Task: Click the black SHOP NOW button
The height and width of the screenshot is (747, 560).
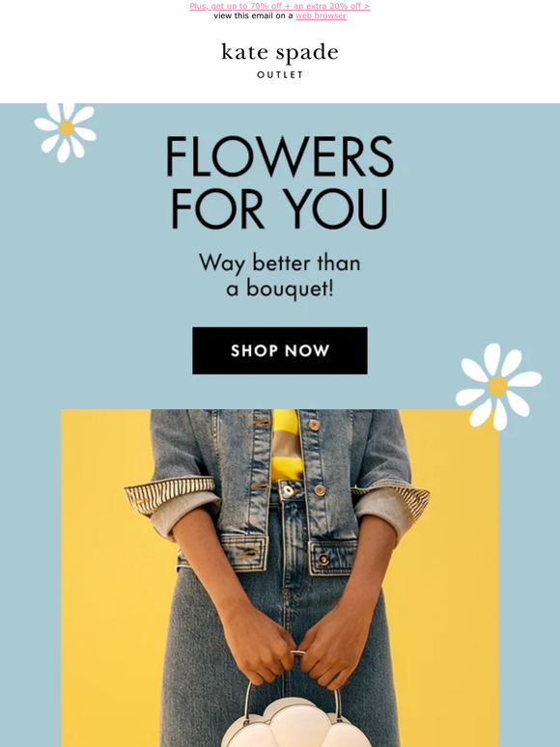Action: point(280,350)
